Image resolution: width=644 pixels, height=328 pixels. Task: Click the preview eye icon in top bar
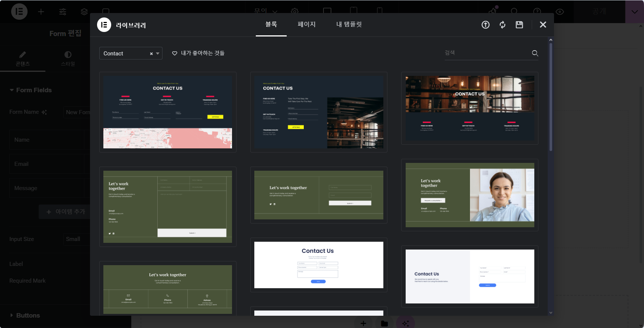[x=560, y=12]
